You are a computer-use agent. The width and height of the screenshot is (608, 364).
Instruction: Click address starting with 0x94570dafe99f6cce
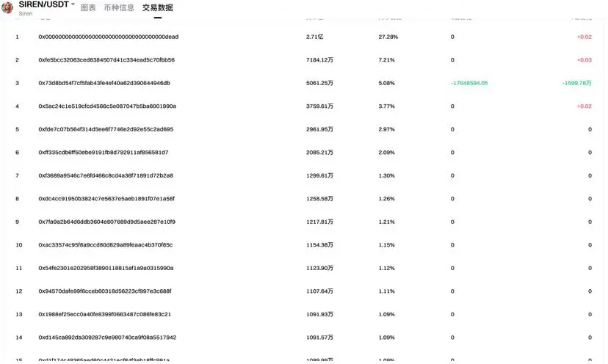(x=105, y=291)
